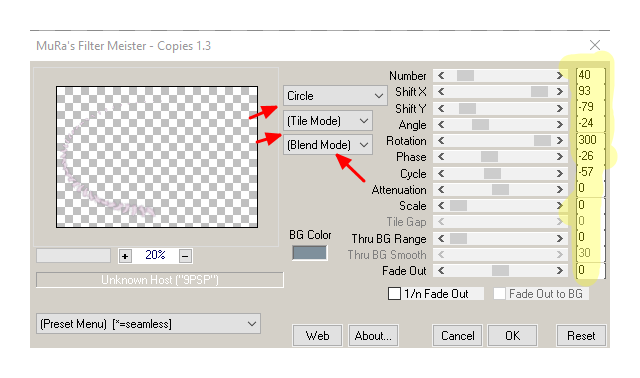The height and width of the screenshot is (378, 640).
Task: Enable the 1/n Fade Out checkbox
Action: [x=394, y=294]
